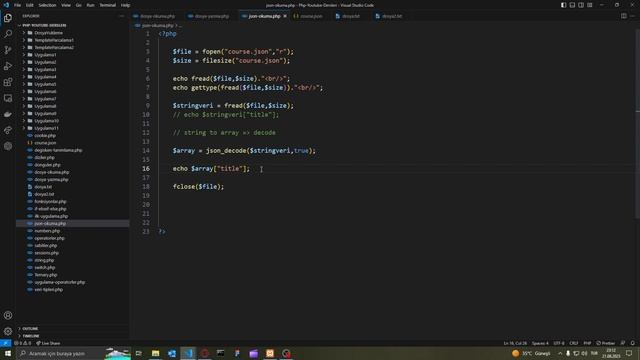Open the notifications bell in status bar
The width and height of the screenshot is (640, 360).
[633, 343]
